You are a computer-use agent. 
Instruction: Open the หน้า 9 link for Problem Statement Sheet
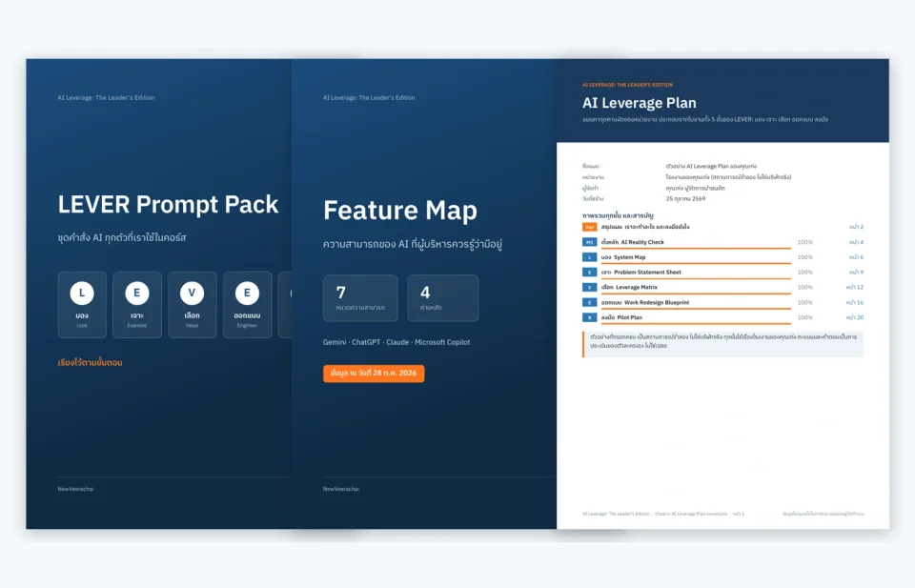click(856, 273)
